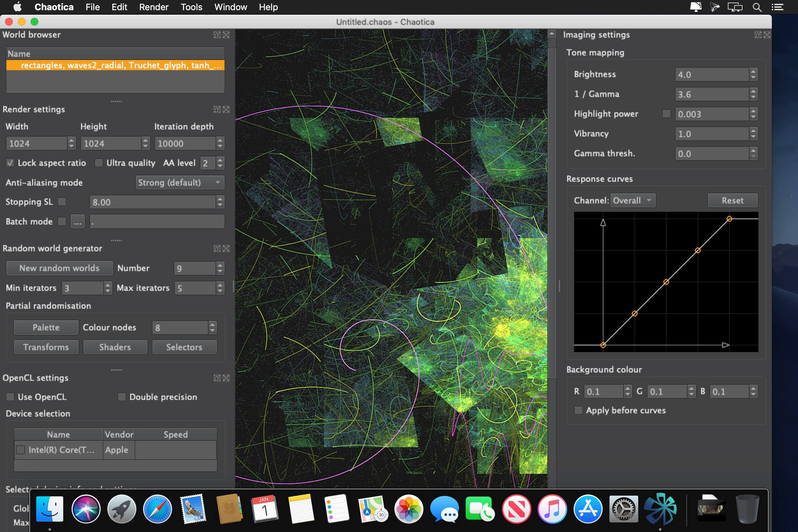Open the response curve Channel dropdown
This screenshot has width=798, height=532.
click(632, 201)
